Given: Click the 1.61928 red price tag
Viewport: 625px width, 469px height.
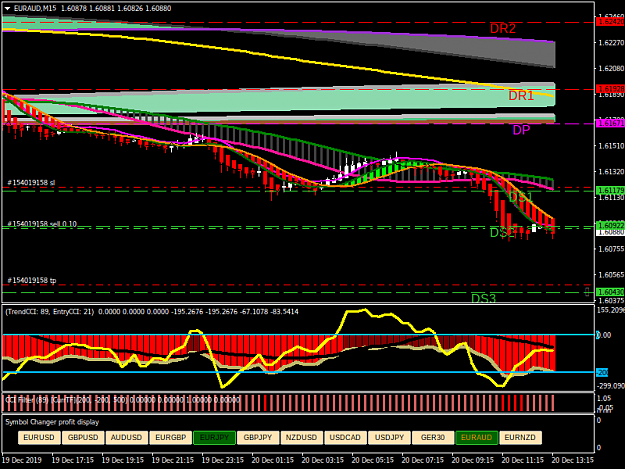Looking at the screenshot, I should [x=610, y=88].
